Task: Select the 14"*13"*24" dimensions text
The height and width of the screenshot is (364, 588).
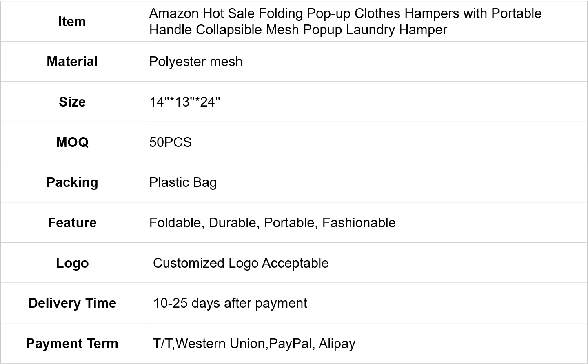Action: (184, 102)
